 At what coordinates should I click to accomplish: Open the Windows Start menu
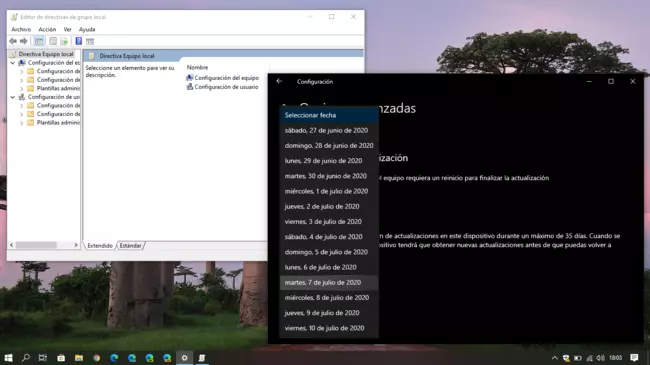click(x=8, y=358)
